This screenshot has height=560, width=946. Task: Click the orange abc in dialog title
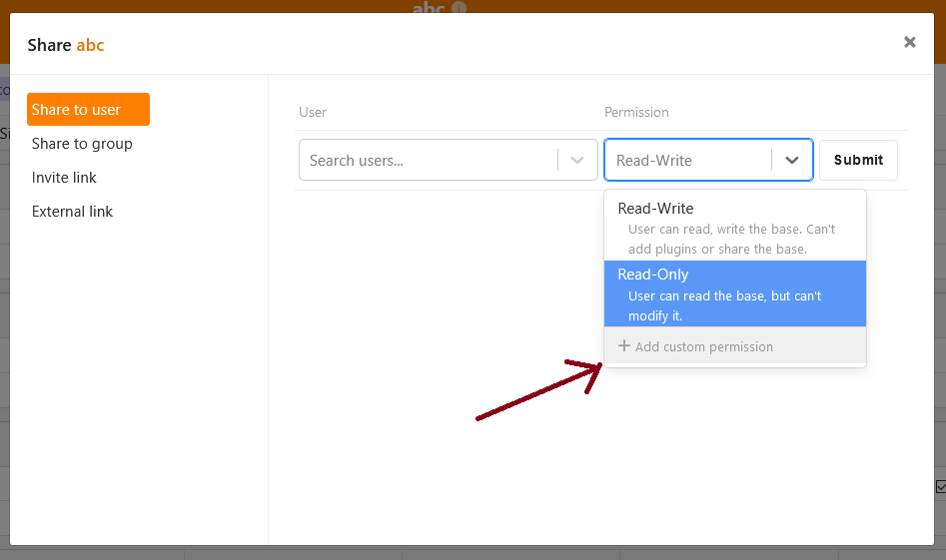[90, 45]
